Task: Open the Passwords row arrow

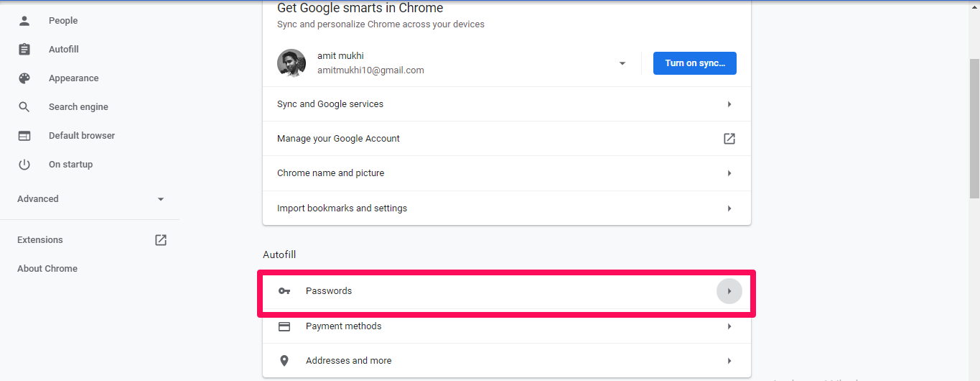Action: click(729, 291)
